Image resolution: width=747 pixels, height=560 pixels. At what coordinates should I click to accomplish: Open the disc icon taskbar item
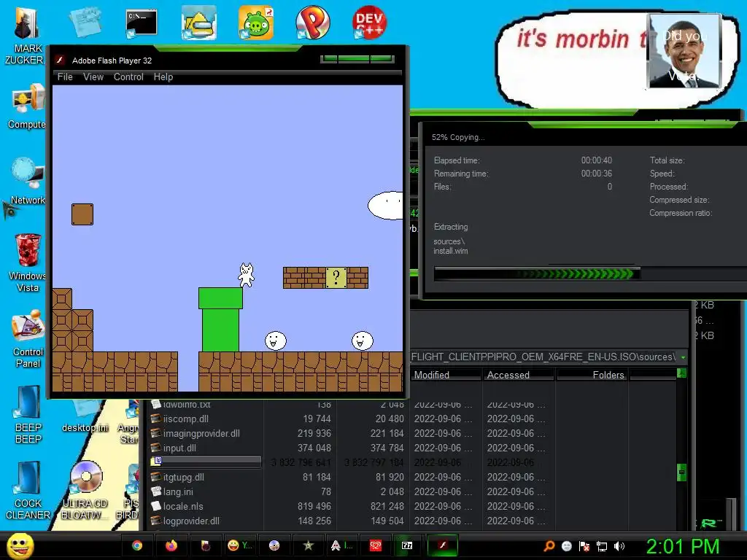pos(274,545)
